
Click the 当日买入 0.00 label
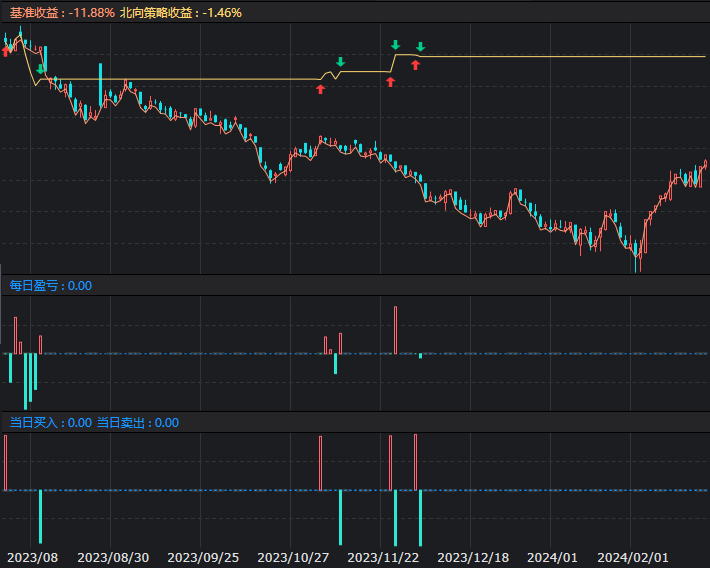pyautogui.click(x=51, y=423)
